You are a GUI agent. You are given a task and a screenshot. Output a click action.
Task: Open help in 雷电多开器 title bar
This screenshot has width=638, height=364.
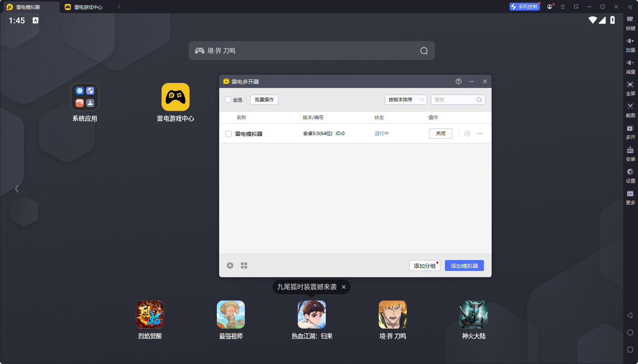(x=459, y=81)
